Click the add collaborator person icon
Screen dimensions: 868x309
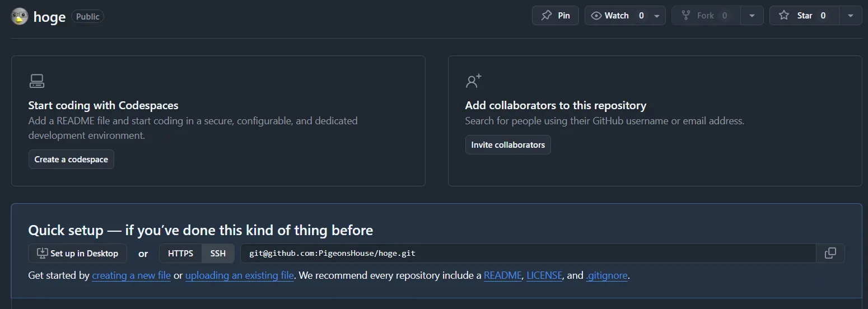(473, 81)
